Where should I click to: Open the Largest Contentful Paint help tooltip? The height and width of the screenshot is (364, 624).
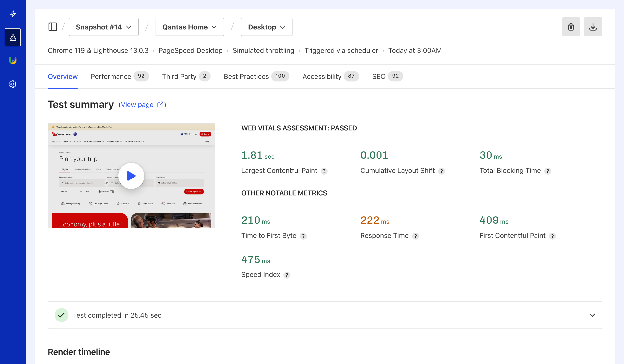(324, 171)
